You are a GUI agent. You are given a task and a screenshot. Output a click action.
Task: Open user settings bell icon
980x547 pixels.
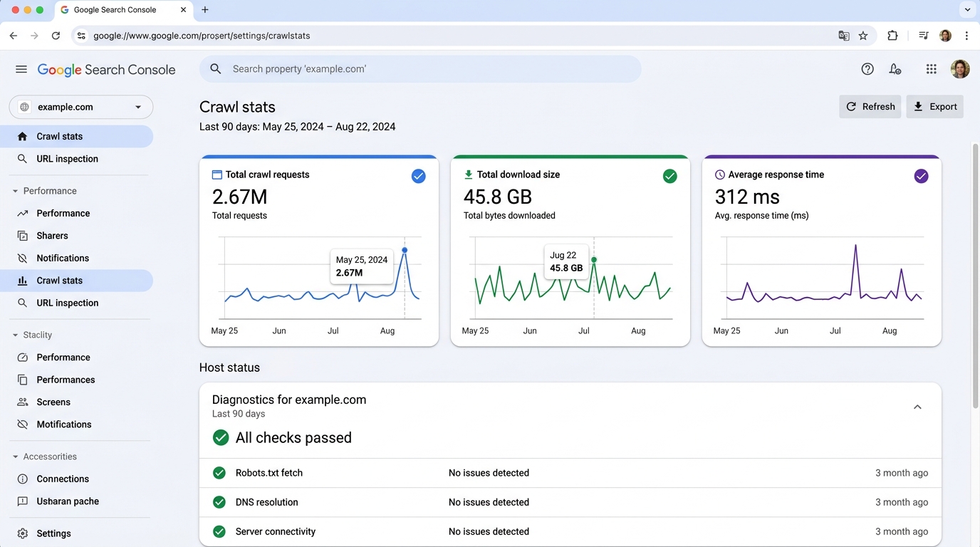[895, 69]
